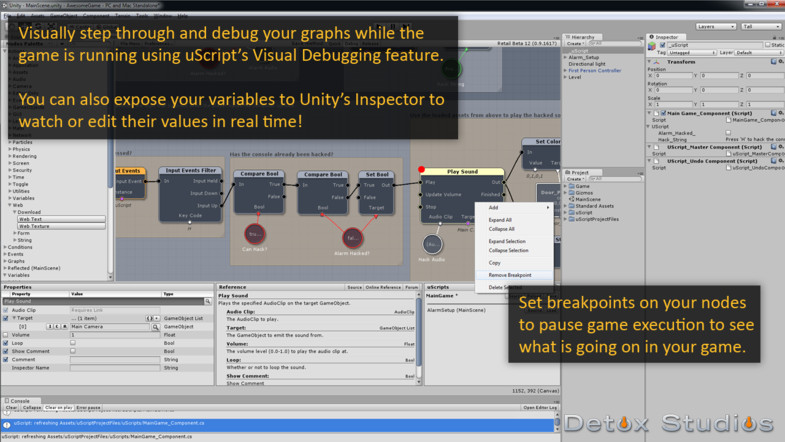Screen dimensions: 785x442
Task: Toggle Error pause in Console
Action: (x=88, y=408)
